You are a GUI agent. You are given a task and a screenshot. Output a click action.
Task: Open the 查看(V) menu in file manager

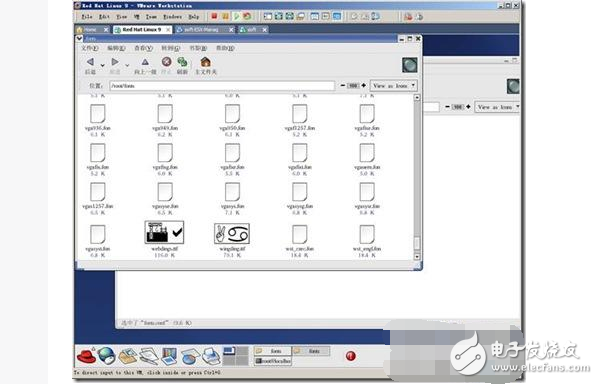[143, 48]
